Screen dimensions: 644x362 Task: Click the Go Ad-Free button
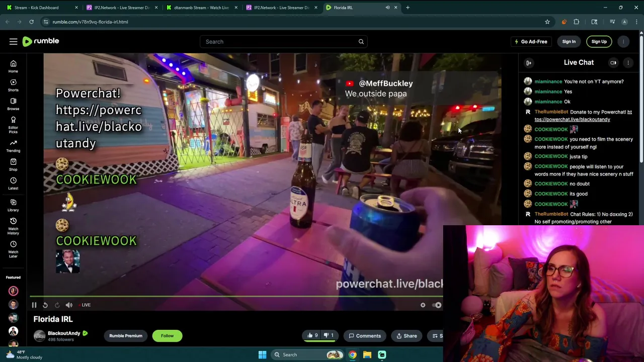click(x=530, y=42)
